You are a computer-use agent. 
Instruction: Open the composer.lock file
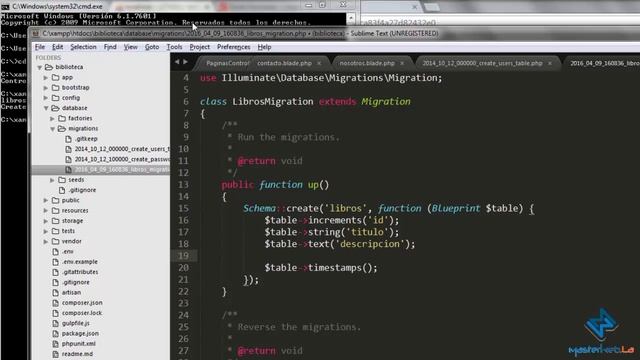click(82, 313)
